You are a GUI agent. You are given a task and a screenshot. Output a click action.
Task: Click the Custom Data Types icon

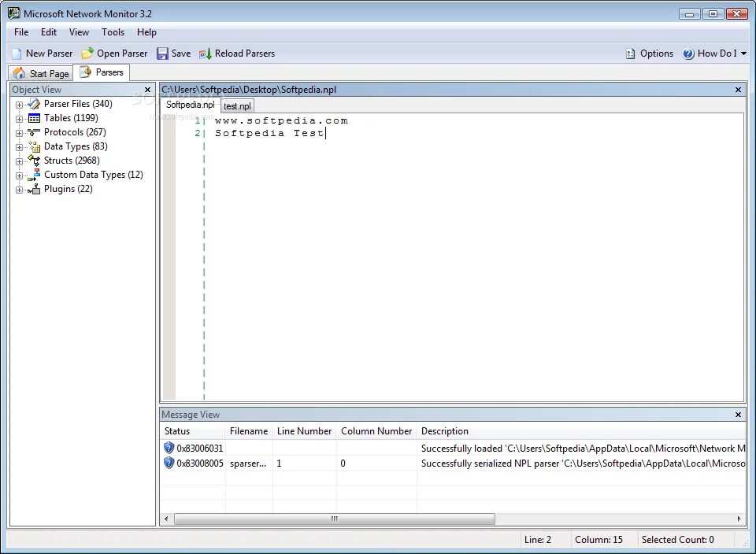pos(34,175)
